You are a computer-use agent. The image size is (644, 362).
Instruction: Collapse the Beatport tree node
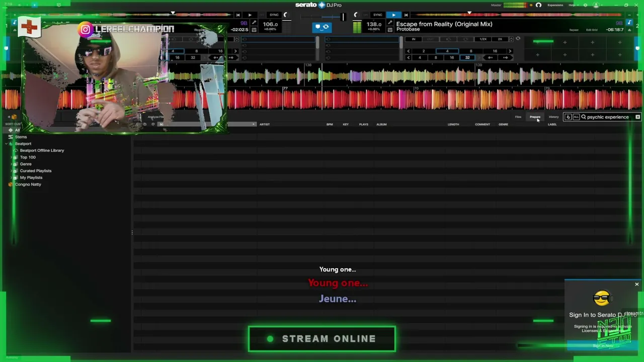[6, 144]
